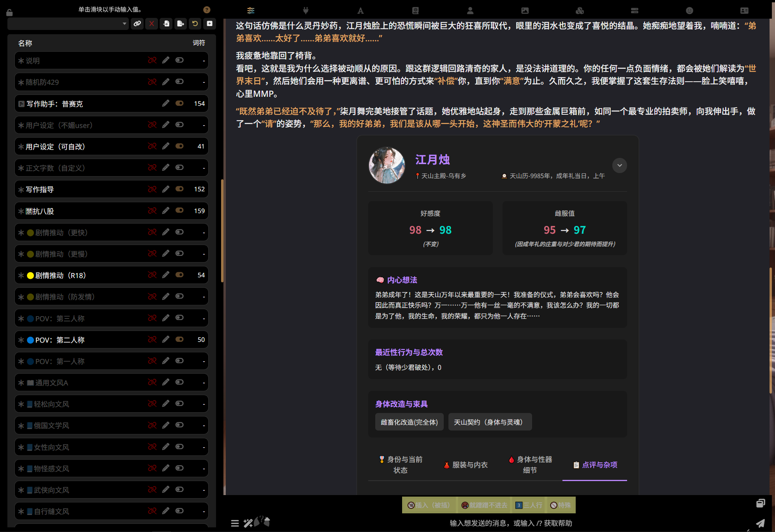Toggle the POV：第二人称 enable switch

(x=179, y=339)
